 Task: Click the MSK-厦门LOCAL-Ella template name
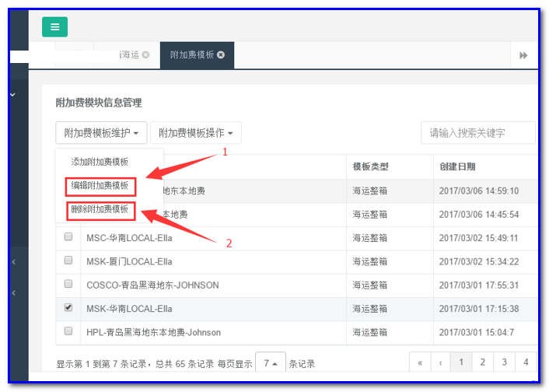tap(129, 261)
